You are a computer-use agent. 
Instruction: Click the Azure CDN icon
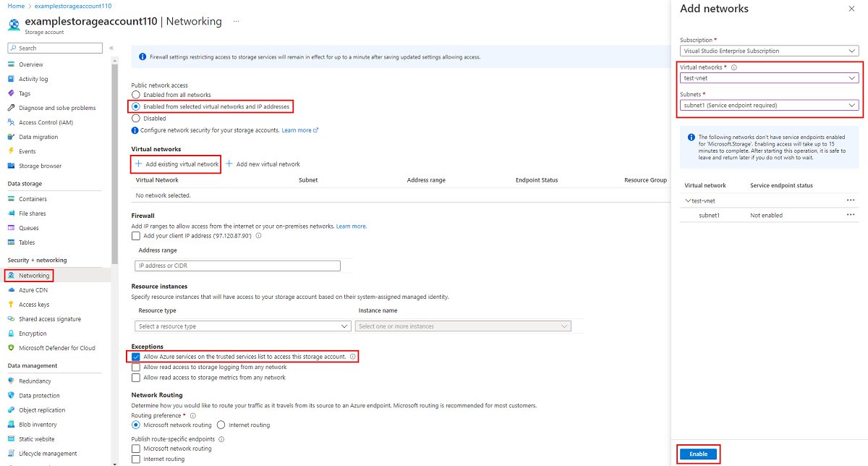[x=11, y=290]
